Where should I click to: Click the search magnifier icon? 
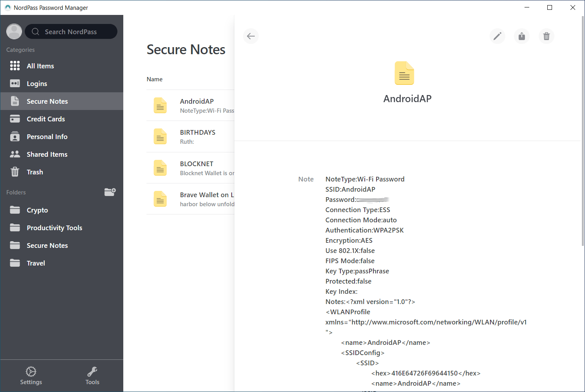35,32
